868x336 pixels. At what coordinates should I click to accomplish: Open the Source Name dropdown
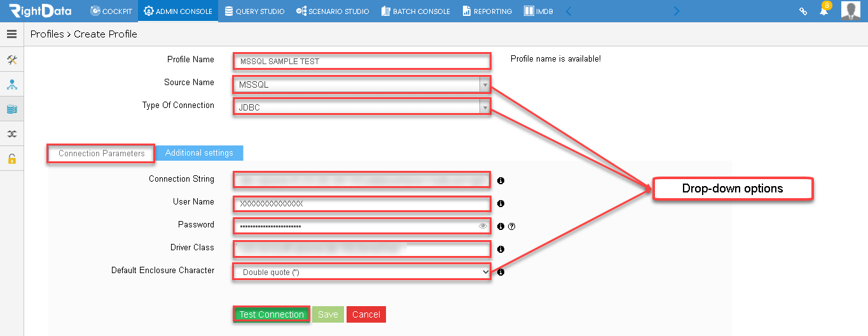pyautogui.click(x=362, y=84)
